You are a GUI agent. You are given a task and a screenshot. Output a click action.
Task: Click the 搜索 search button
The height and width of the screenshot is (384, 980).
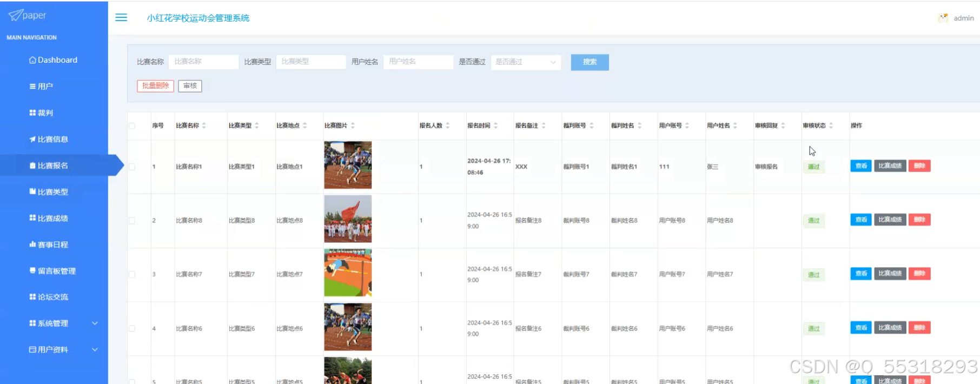[590, 62]
